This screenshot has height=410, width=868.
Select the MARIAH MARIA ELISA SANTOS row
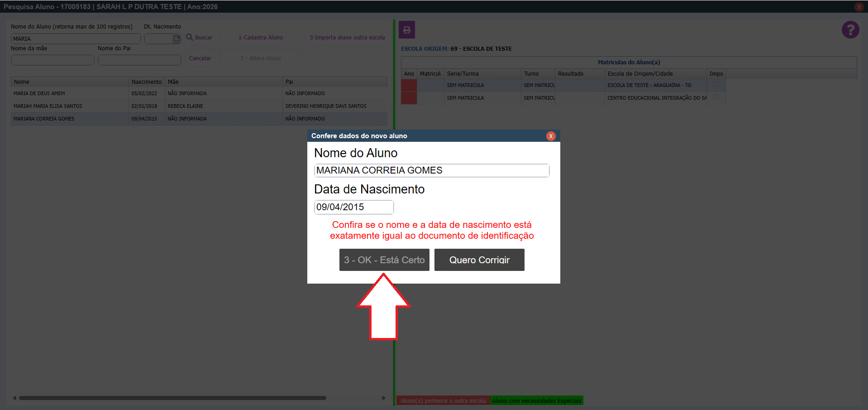tap(48, 106)
